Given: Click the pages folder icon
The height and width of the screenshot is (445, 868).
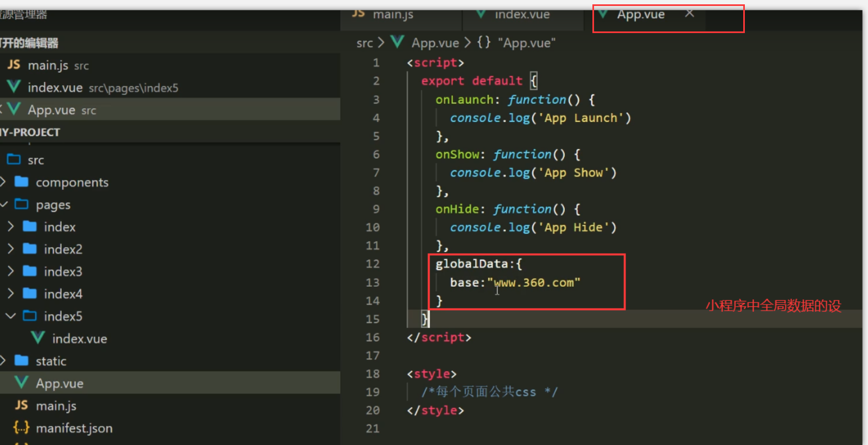Looking at the screenshot, I should [x=22, y=204].
